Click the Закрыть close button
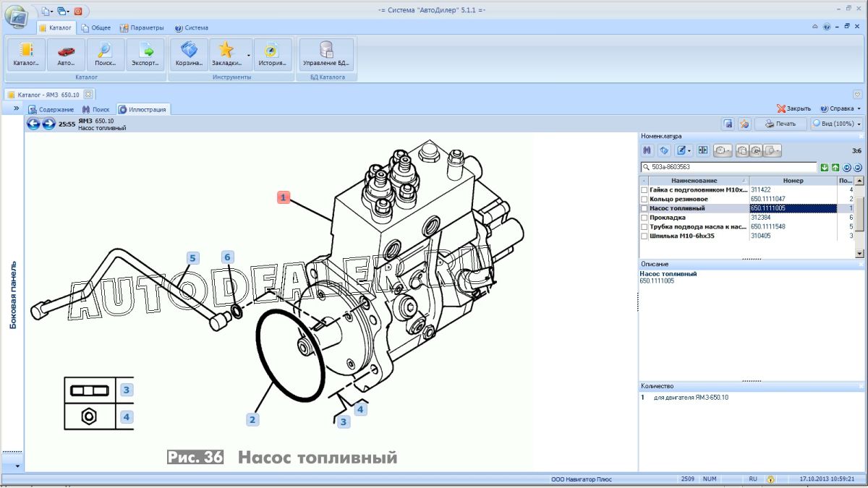This screenshot has width=868, height=488. point(794,108)
